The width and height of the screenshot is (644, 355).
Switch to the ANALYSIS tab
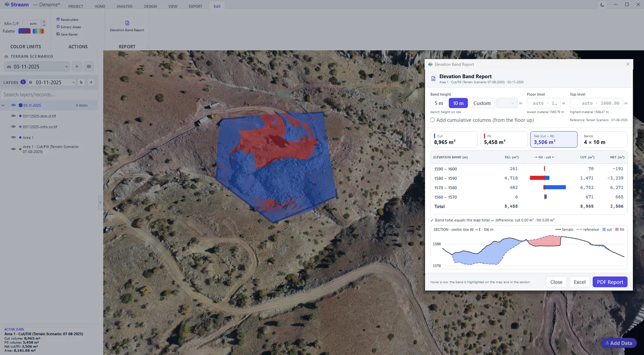124,6
